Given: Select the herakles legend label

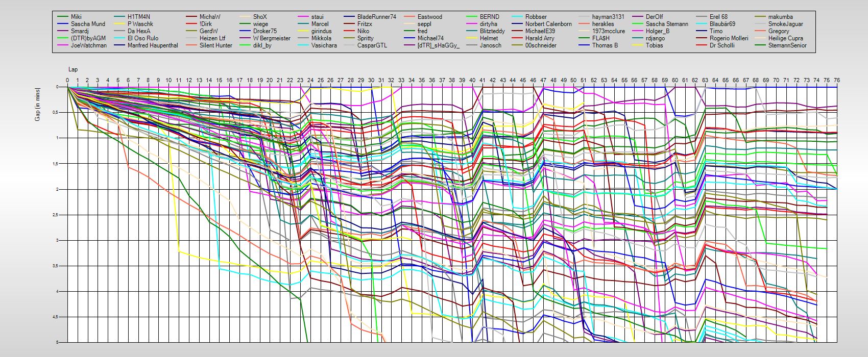Looking at the screenshot, I should tap(603, 24).
